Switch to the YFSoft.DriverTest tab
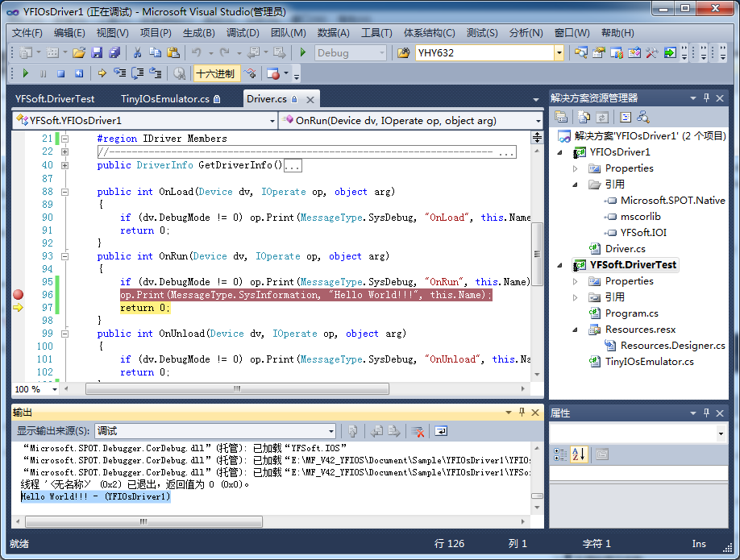740x560 pixels. [x=55, y=99]
